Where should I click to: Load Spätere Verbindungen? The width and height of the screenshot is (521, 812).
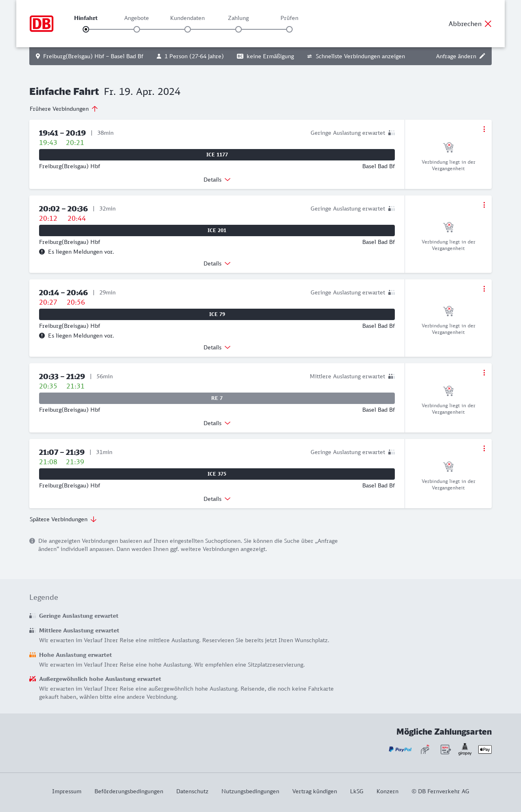(63, 519)
